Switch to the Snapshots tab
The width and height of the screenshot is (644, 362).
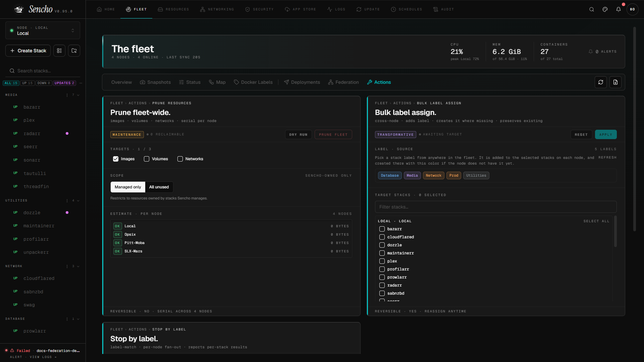[155, 82]
